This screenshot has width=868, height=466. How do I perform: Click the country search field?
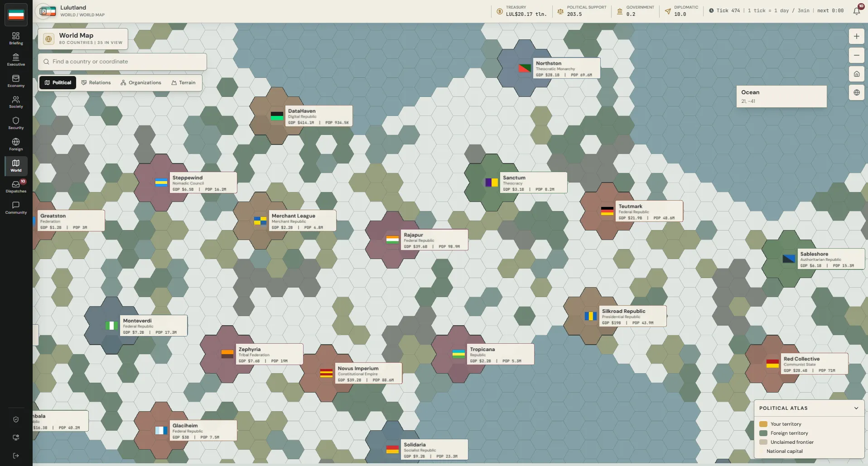(122, 62)
